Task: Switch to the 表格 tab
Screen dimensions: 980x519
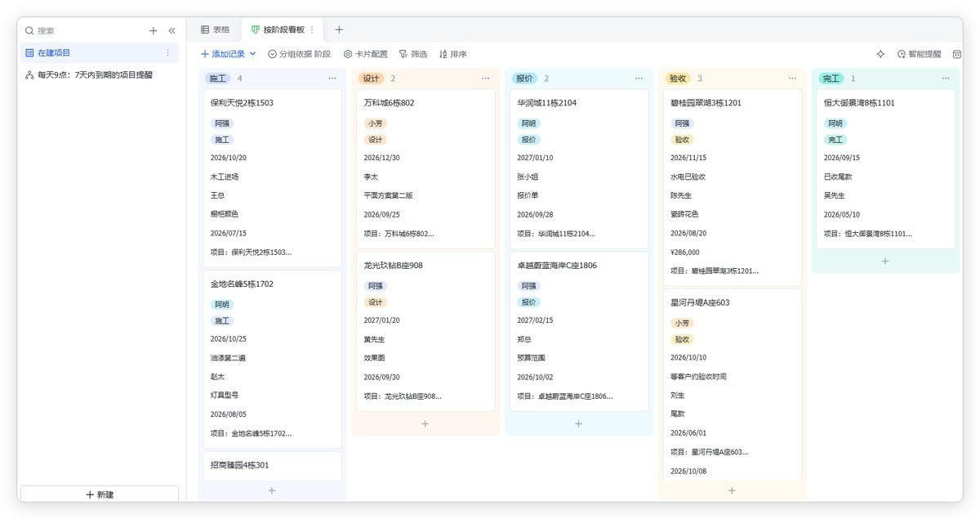Action: coord(215,29)
